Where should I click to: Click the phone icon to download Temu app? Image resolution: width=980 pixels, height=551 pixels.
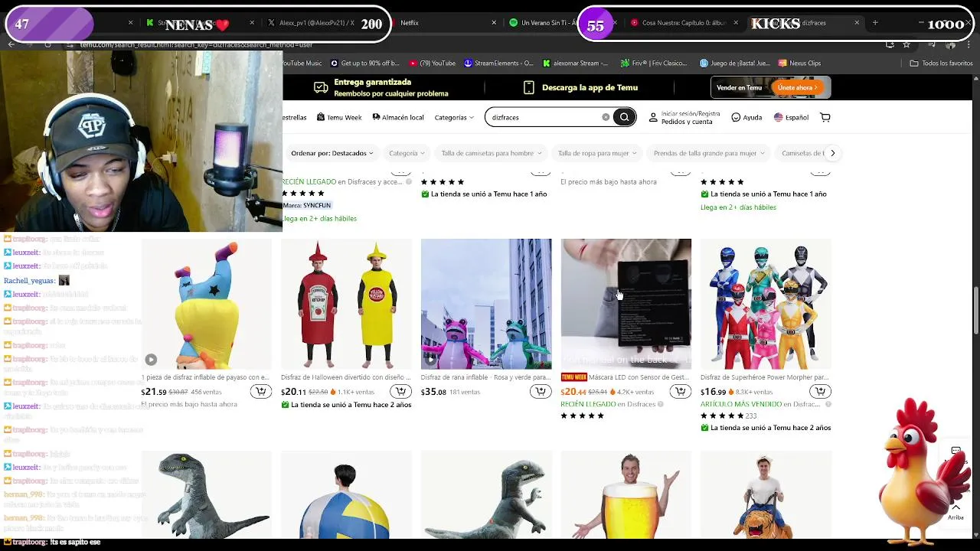coord(528,87)
